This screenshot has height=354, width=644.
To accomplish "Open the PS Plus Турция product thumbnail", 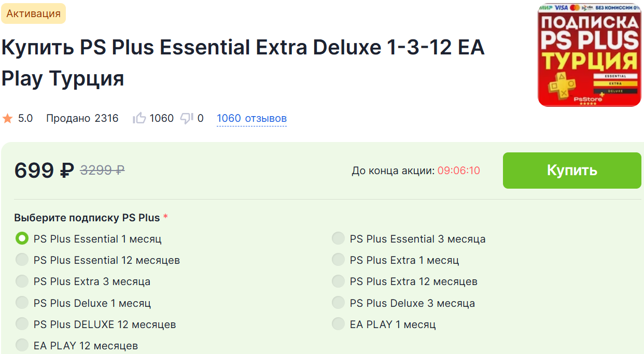I will 589,54.
